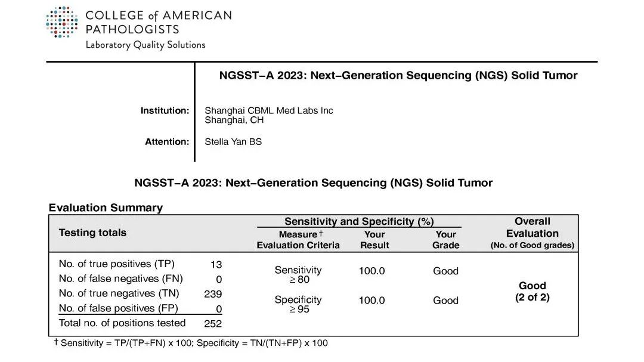Click the "Attention:" label
Image resolution: width=644 pixels, height=362 pixels.
click(x=167, y=142)
